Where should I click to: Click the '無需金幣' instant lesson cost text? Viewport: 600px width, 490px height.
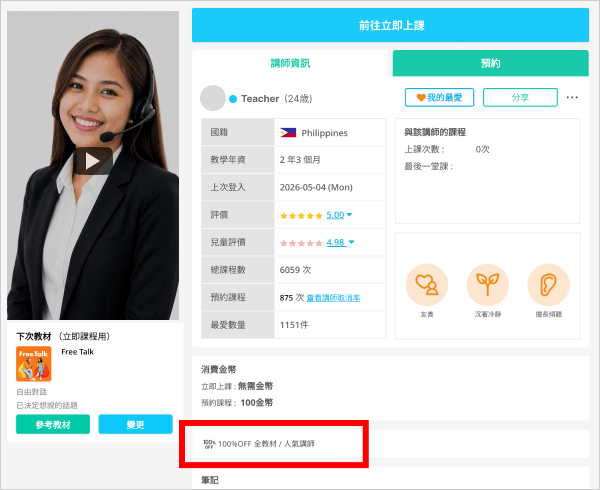click(255, 386)
